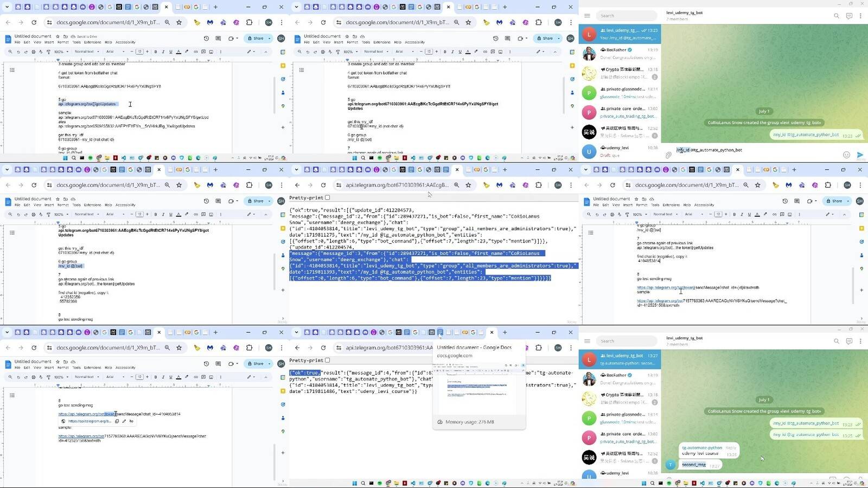This screenshot has height=488, width=868.
Task: Open Arial font dropdown in Docs window with link popup
Action: [115, 377]
